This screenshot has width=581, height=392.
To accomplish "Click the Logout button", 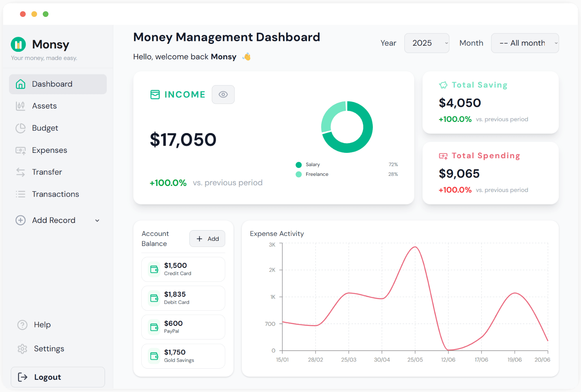I will coord(58,377).
